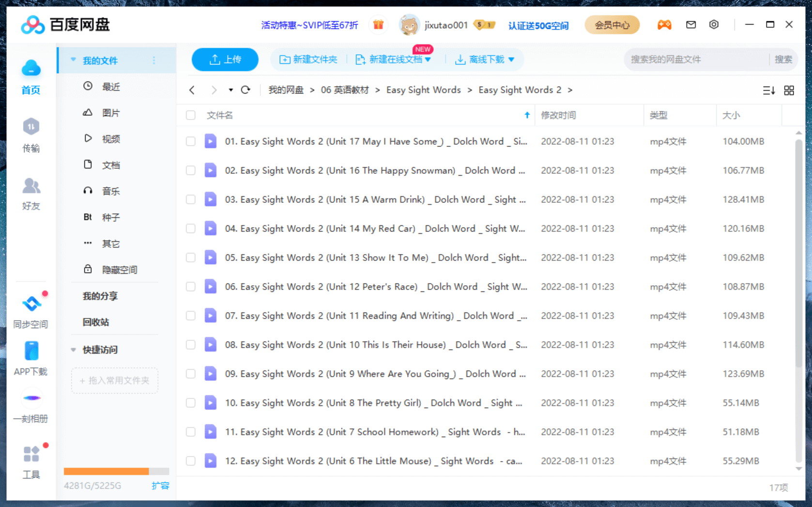The width and height of the screenshot is (812, 507).
Task: Switch to grid view icon
Action: tap(789, 91)
